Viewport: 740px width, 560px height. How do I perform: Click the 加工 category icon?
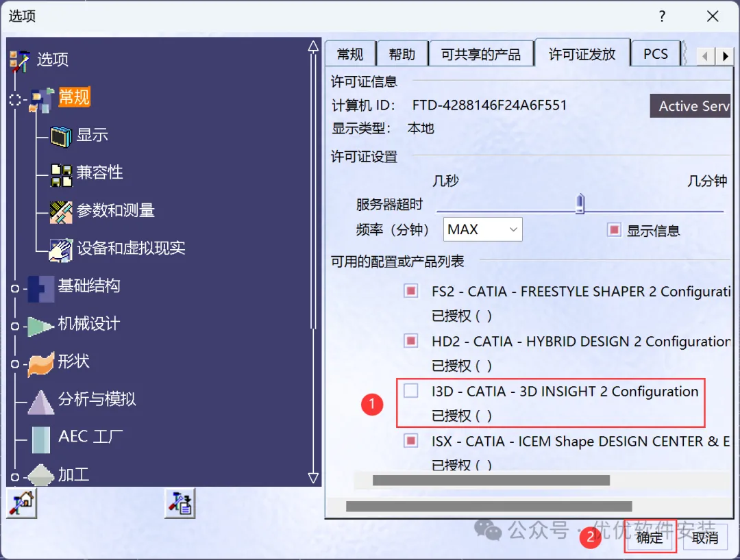pos(41,475)
